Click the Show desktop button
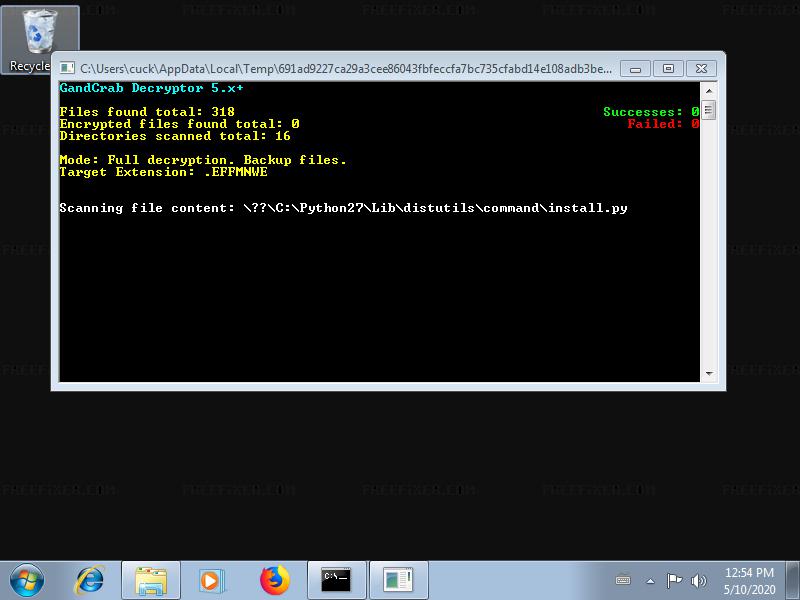The height and width of the screenshot is (600, 800). pyautogui.click(x=792, y=580)
